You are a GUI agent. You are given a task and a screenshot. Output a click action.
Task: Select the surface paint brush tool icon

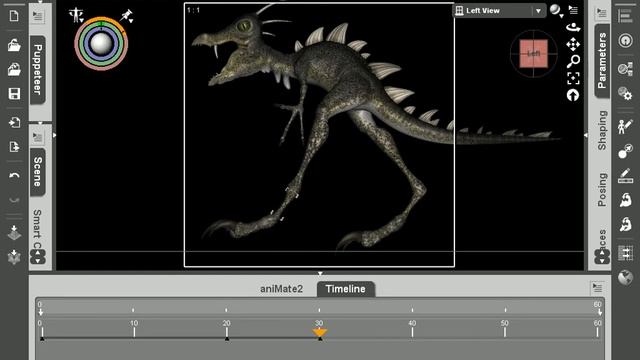click(625, 176)
